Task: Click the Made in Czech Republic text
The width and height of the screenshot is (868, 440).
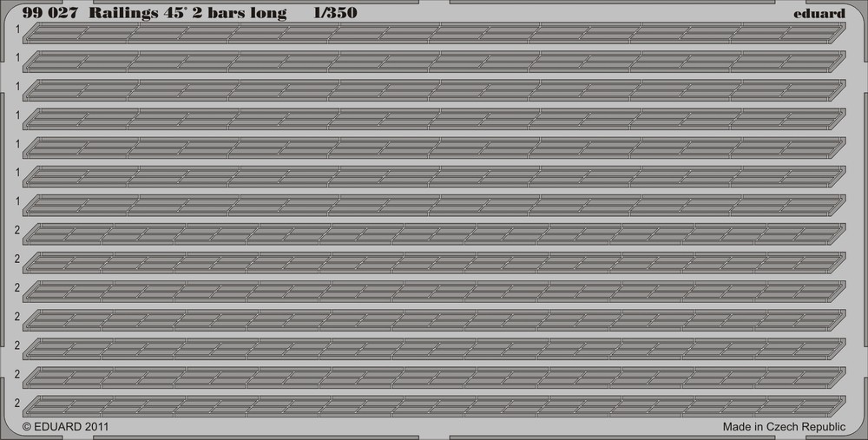Action: coord(784,427)
